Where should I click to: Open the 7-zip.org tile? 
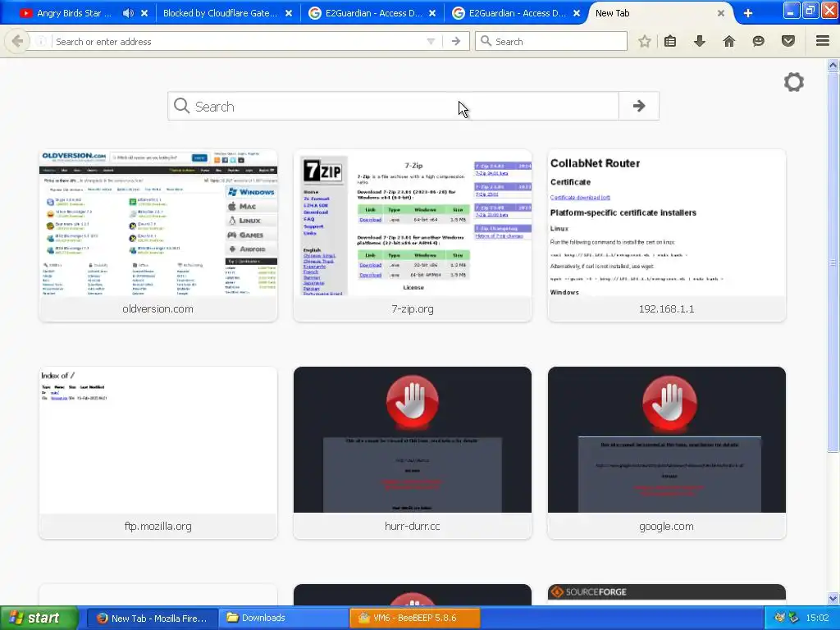(x=413, y=235)
